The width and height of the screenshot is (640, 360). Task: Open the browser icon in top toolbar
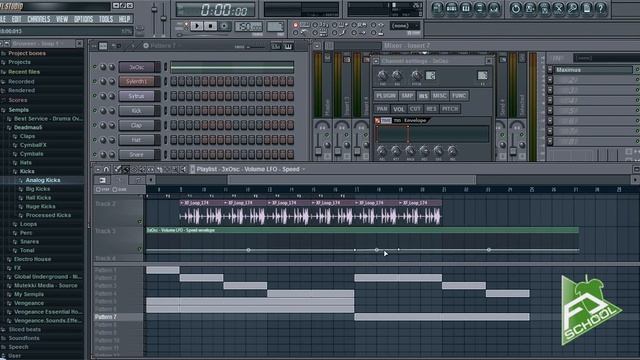pos(480,8)
